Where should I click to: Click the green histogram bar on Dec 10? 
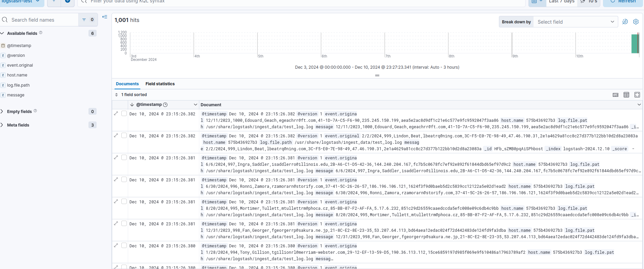635,44
